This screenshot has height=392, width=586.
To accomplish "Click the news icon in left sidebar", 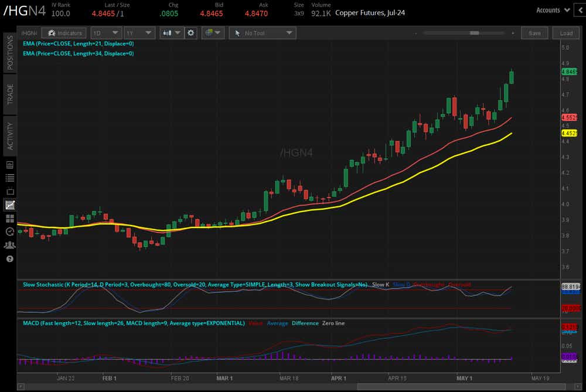I will 10,165.
